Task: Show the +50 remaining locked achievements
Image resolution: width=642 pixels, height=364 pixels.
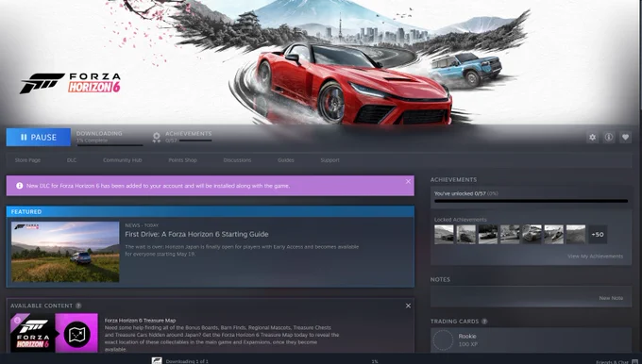Action: click(x=598, y=235)
